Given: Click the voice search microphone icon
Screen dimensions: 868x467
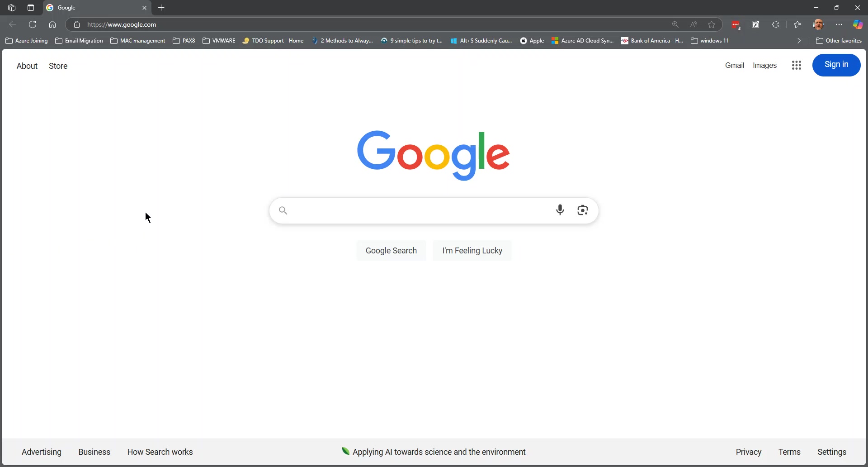Looking at the screenshot, I should pos(560,210).
